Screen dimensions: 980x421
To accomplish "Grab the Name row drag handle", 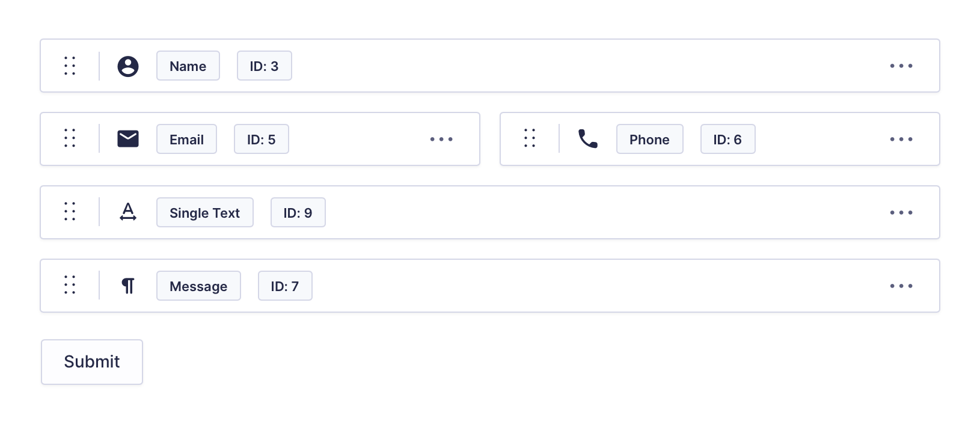I will (x=70, y=66).
